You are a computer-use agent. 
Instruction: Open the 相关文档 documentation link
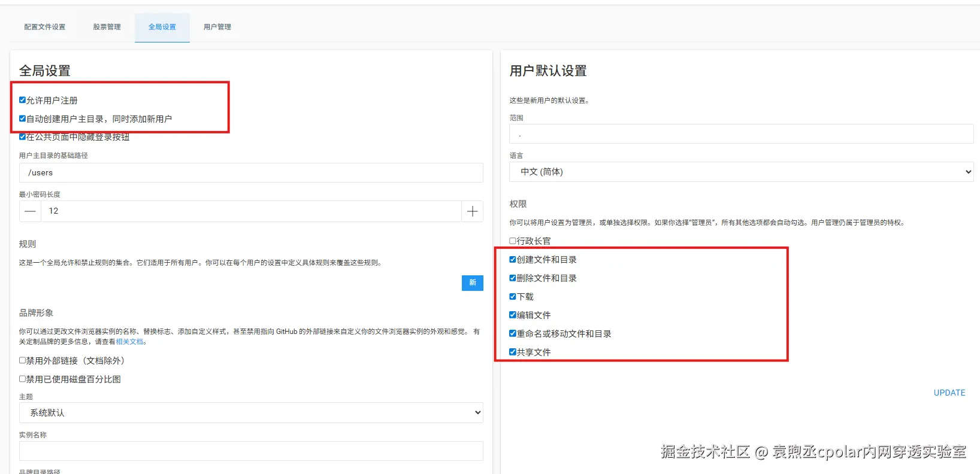point(129,342)
